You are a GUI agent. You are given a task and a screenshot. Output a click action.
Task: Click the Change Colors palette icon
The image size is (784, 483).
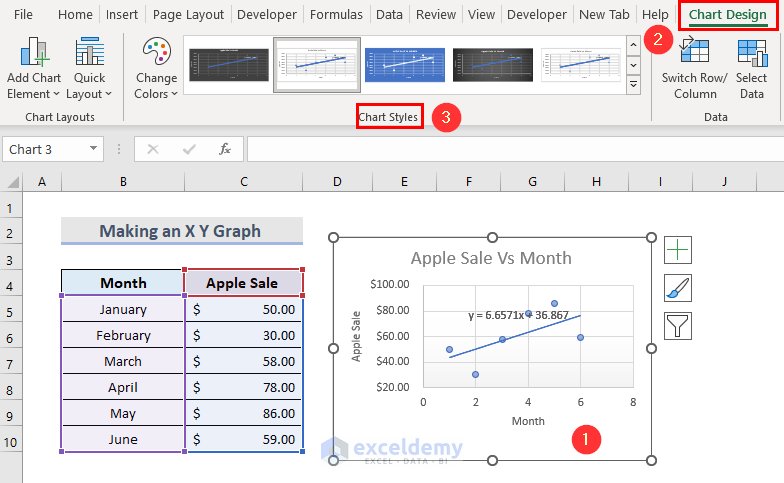click(156, 54)
